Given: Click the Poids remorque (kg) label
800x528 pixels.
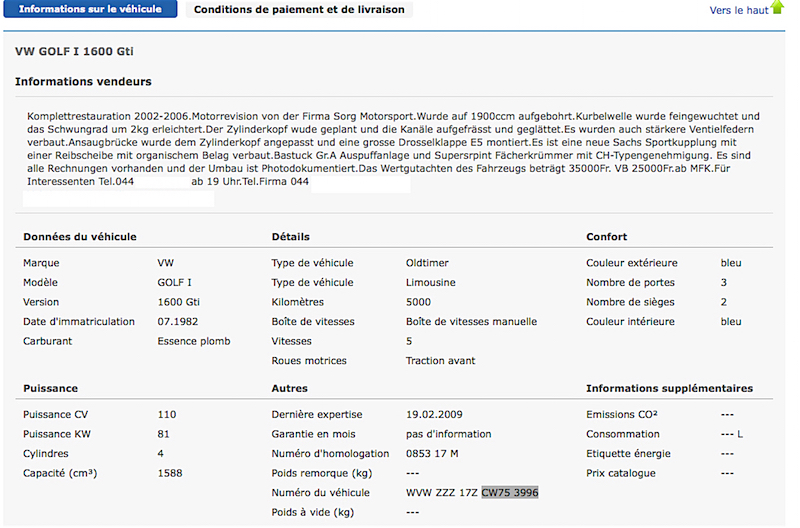Looking at the screenshot, I should (x=321, y=473).
